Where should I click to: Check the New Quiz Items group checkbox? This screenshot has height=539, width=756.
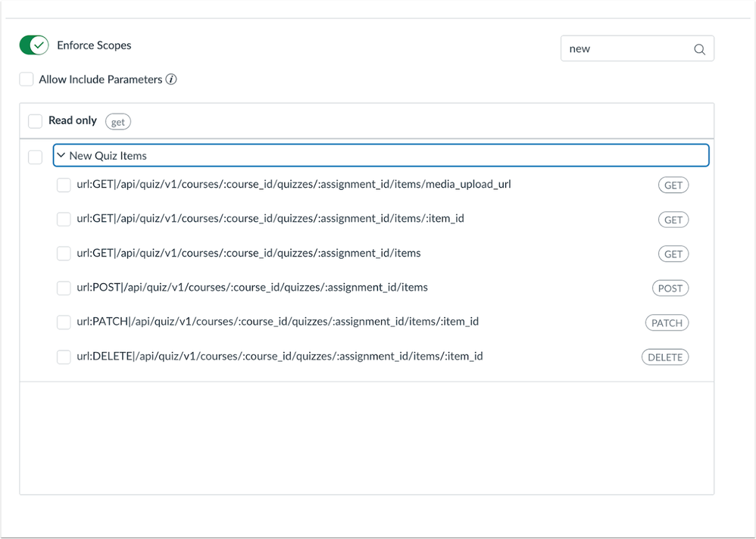click(x=35, y=157)
